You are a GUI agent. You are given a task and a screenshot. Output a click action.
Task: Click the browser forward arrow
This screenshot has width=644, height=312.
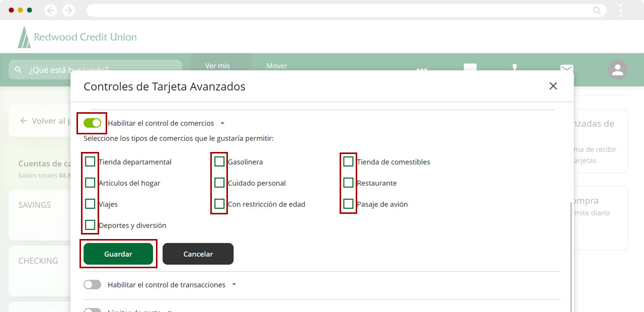[68, 11]
